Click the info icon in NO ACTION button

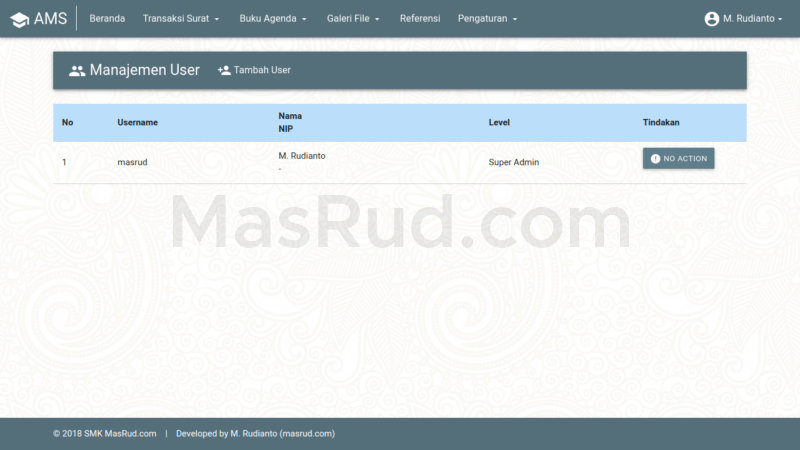tap(655, 158)
